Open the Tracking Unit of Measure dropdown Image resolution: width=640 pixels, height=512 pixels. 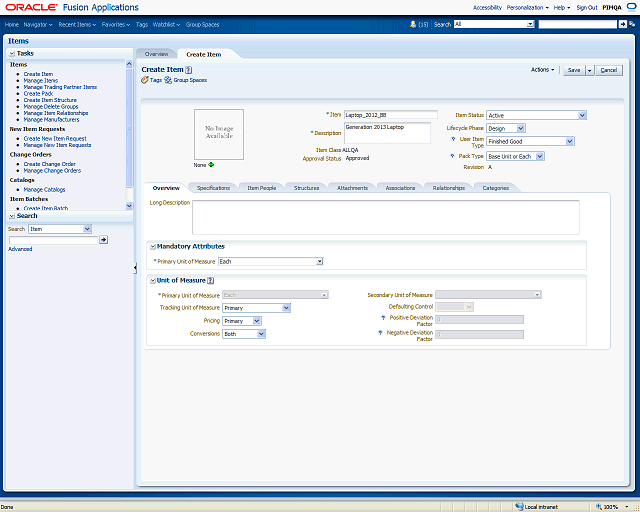click(x=286, y=308)
